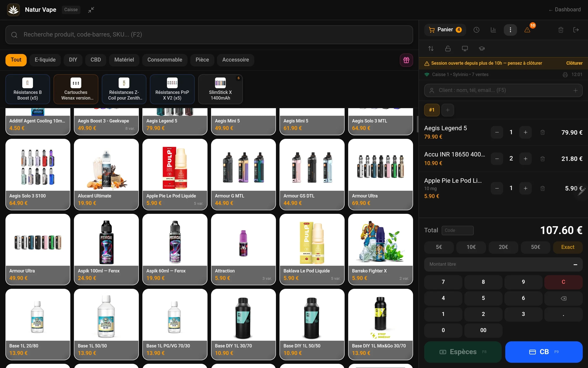Image resolution: width=588 pixels, height=368 pixels.
Task: Increase Aegis Legend 5 quantity
Action: click(x=525, y=132)
